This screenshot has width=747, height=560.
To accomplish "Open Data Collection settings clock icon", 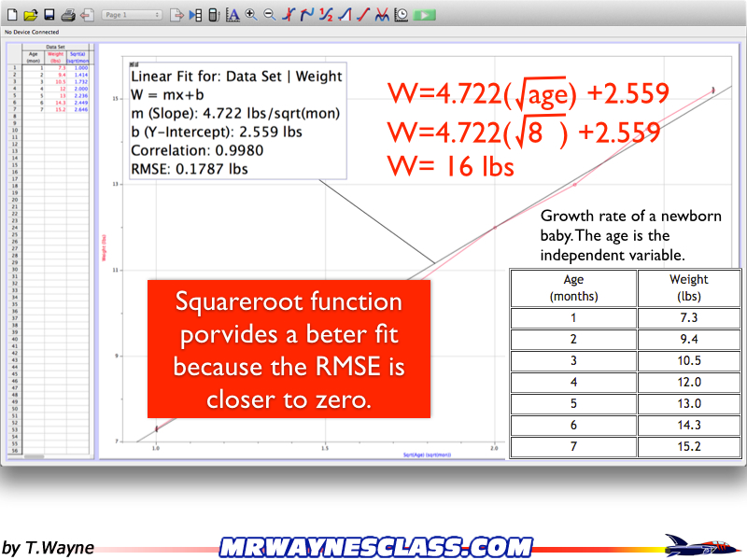I will [x=401, y=15].
